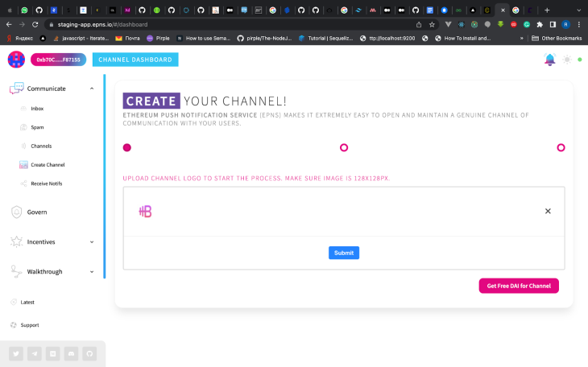
Task: Click the uploaded channel logo thumbnail
Action: pos(145,212)
